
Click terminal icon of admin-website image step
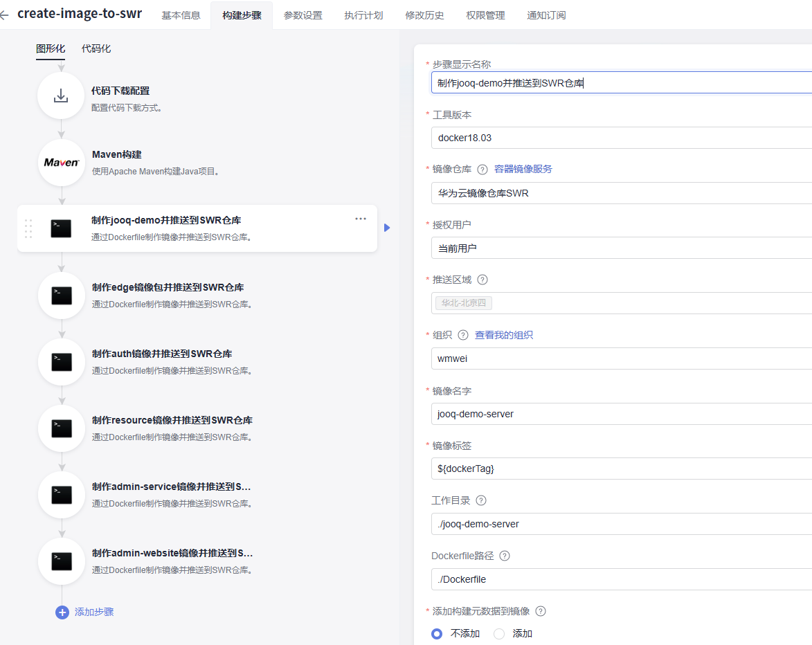(62, 561)
